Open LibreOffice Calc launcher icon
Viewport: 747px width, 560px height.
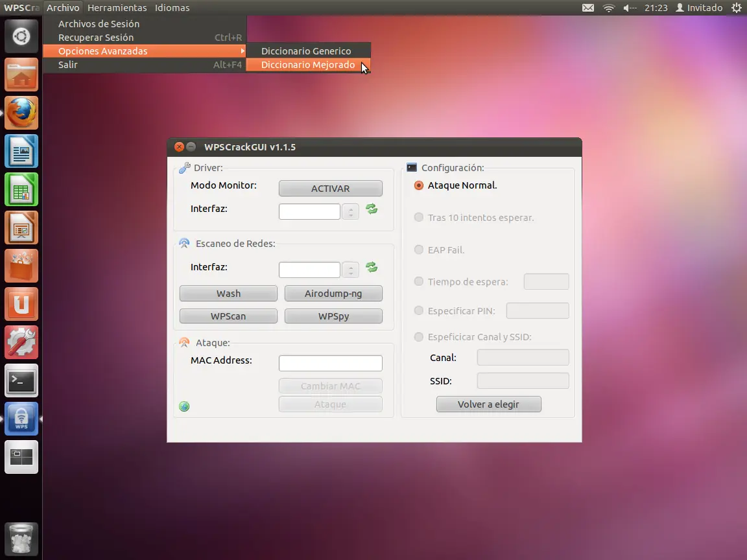[21, 189]
